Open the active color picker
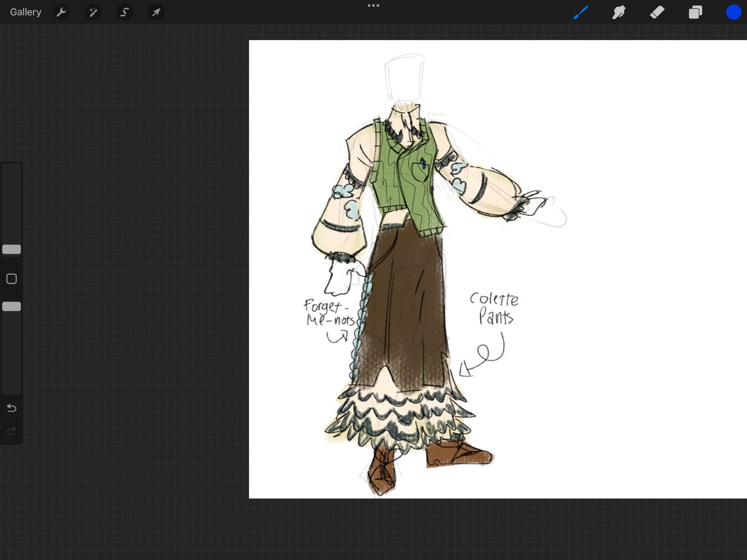Image resolution: width=747 pixels, height=560 pixels. coord(733,12)
